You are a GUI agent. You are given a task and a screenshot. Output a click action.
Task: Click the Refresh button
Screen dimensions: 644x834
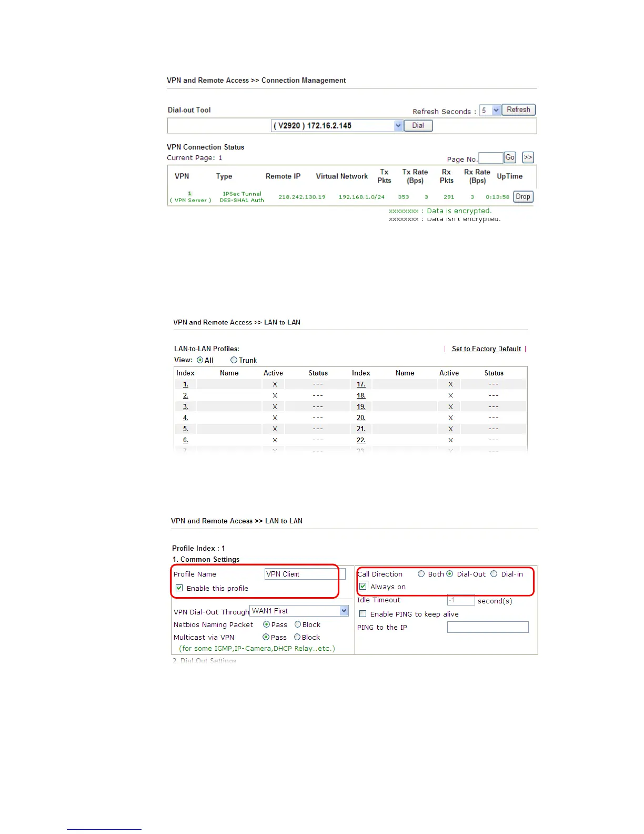tap(518, 110)
